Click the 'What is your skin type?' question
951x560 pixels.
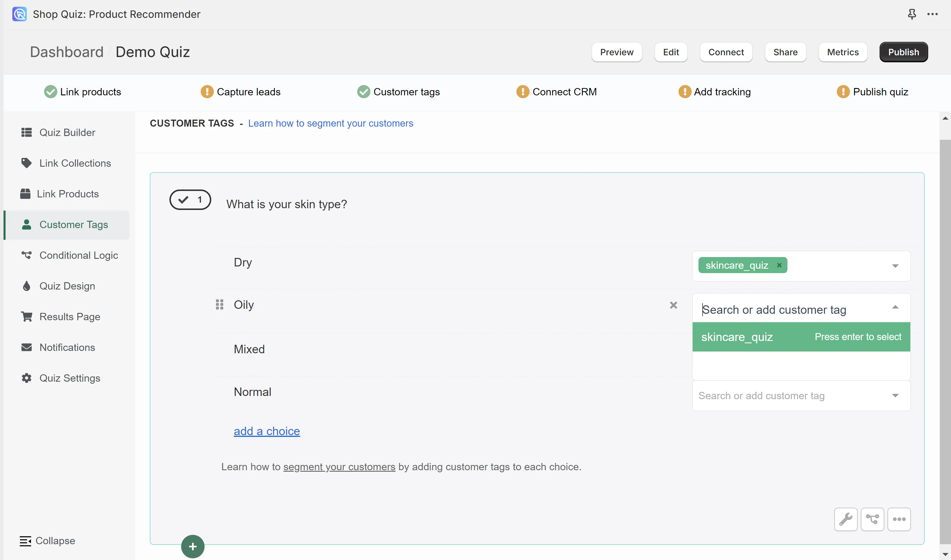point(286,204)
